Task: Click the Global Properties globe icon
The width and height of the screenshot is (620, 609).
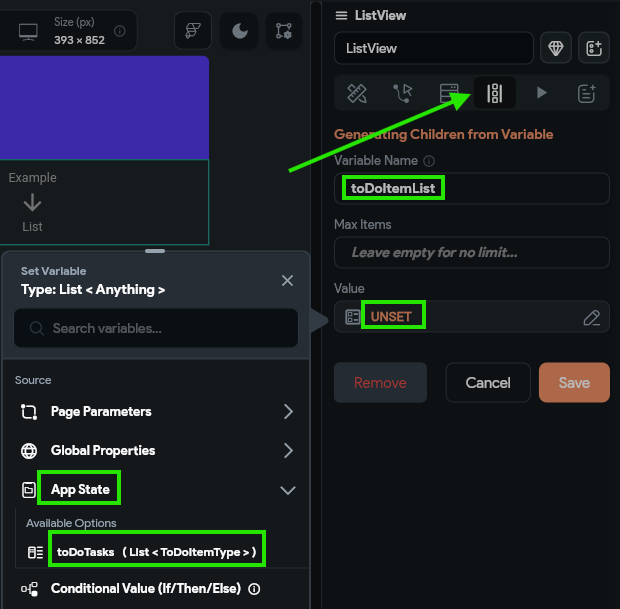Action: click(29, 451)
